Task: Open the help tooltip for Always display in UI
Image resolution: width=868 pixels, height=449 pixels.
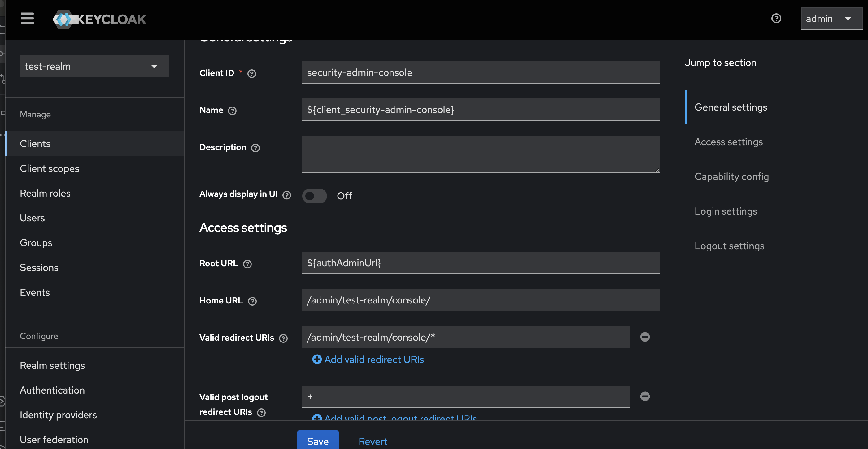Action: [286, 195]
